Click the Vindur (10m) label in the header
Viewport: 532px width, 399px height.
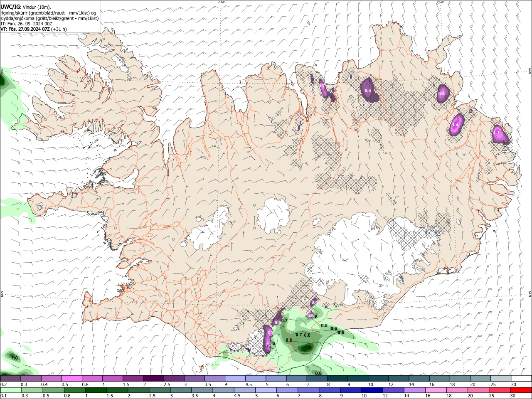pos(37,7)
